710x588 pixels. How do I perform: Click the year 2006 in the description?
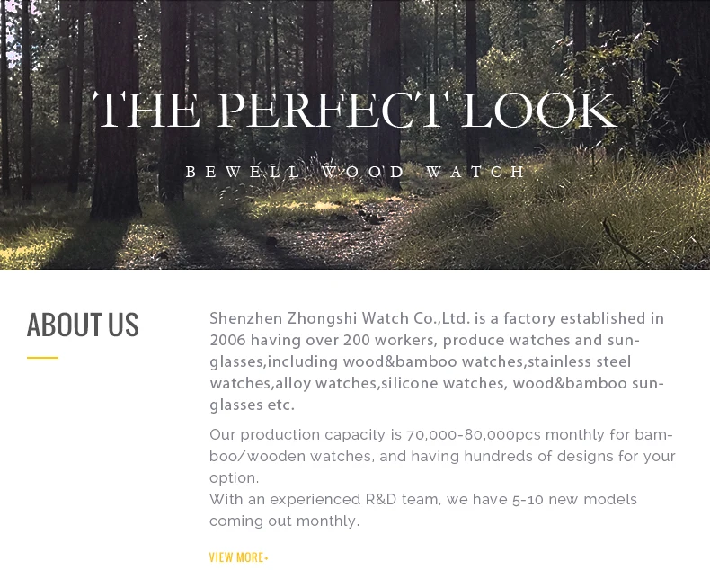pos(227,340)
